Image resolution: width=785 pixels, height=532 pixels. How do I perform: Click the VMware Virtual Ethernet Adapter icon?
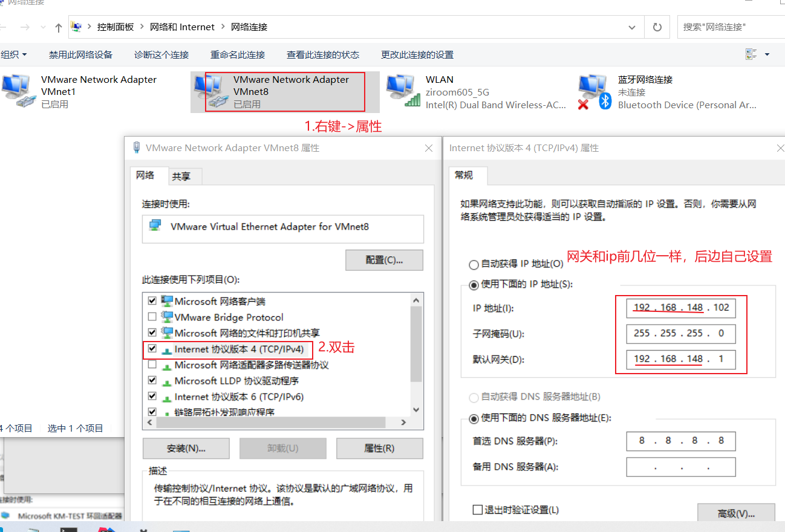155,225
